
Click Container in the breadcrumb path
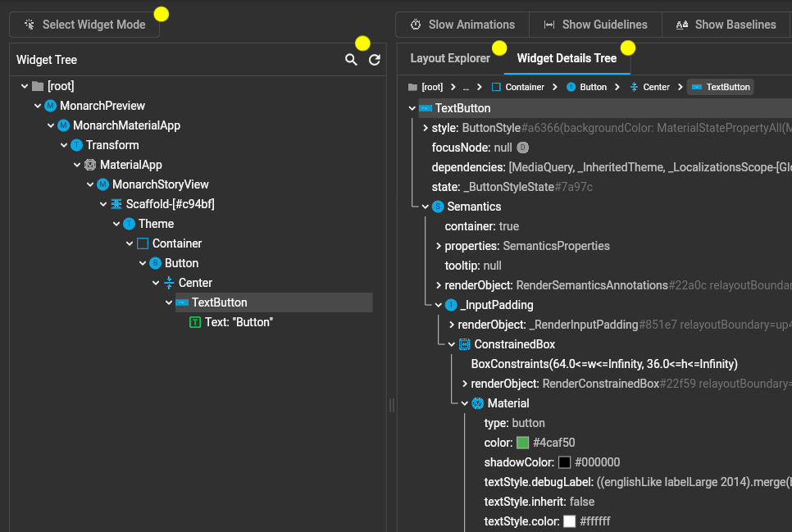coord(517,87)
